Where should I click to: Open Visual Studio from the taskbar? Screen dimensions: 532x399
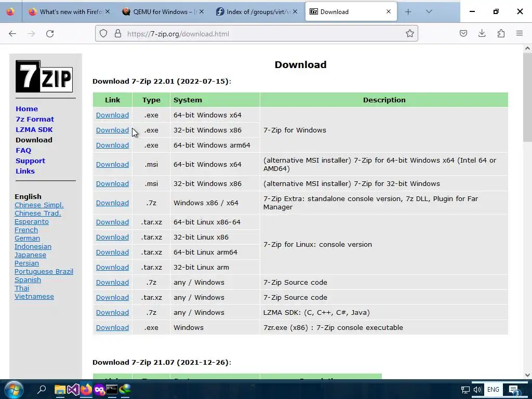(73, 390)
